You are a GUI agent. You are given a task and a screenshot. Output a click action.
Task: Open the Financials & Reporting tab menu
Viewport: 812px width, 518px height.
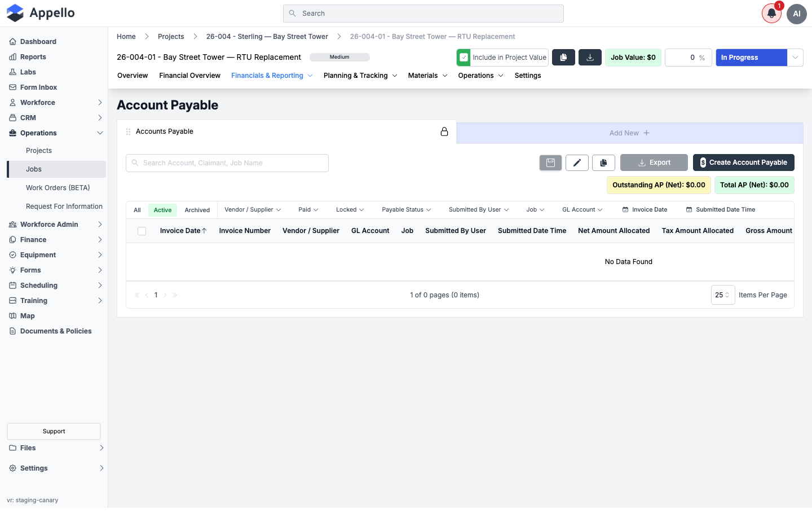(x=272, y=76)
